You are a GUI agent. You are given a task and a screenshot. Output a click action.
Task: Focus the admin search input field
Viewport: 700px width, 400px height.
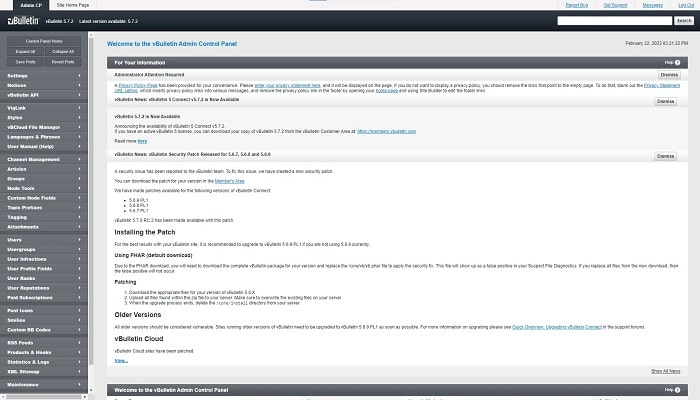pyautogui.click(x=614, y=21)
